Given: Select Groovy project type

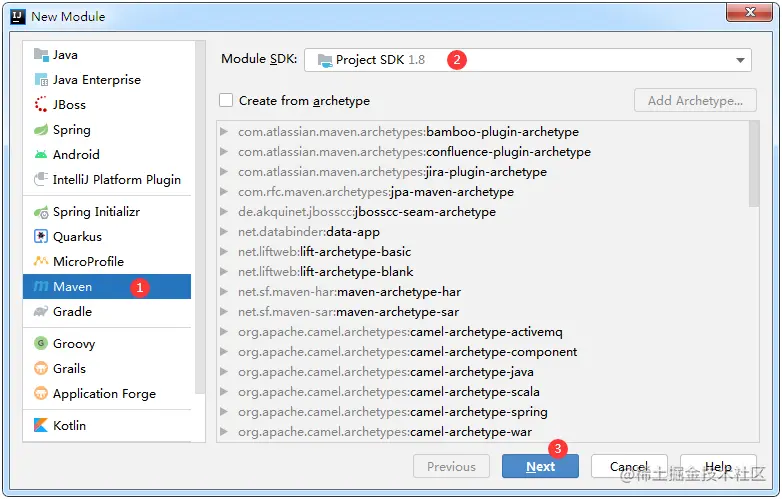Looking at the screenshot, I should pos(107,343).
